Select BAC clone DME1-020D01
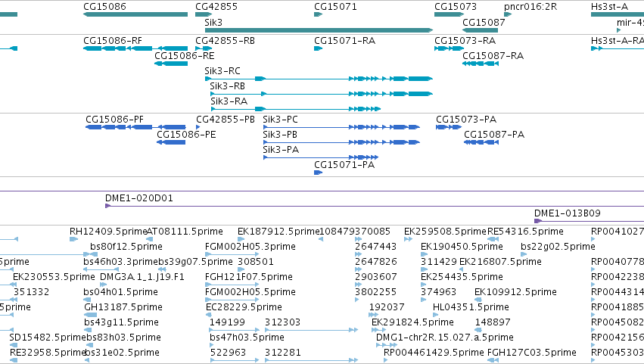Viewport: 644px width, 364px height. (138, 198)
